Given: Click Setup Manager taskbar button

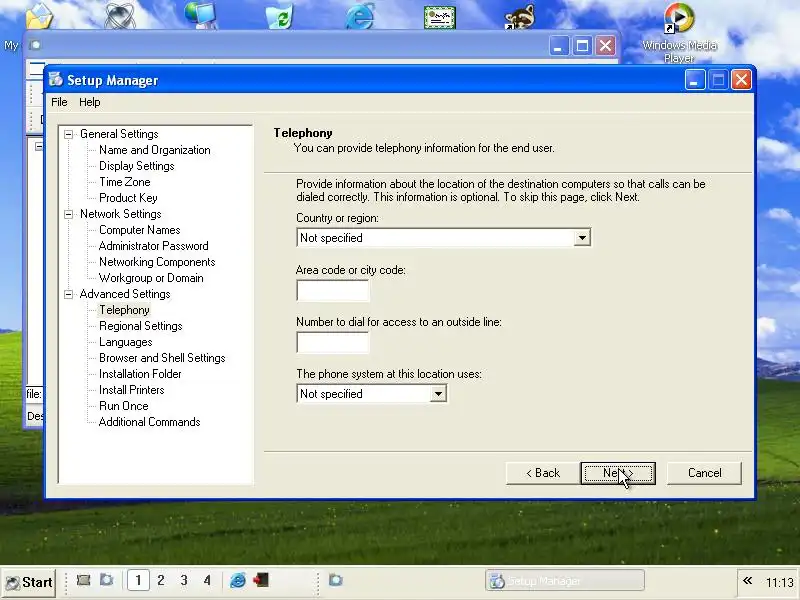Looking at the screenshot, I should click(x=565, y=581).
